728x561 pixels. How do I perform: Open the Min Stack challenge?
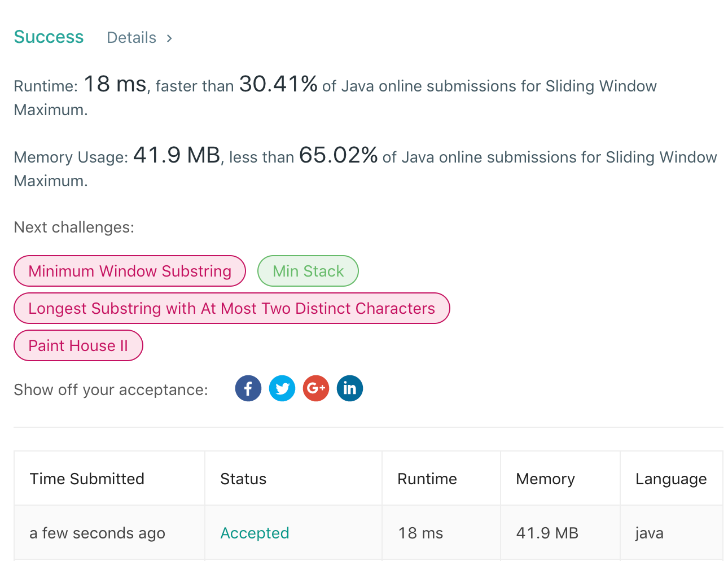308,271
